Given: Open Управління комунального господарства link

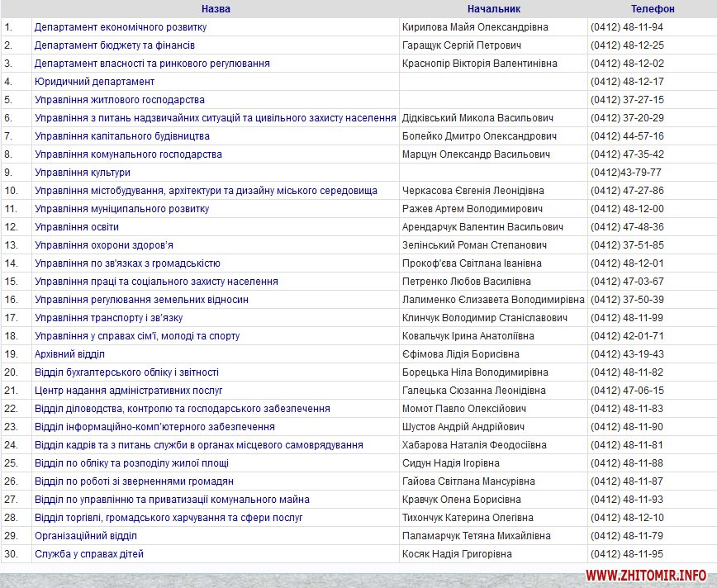Looking at the screenshot, I should [x=128, y=154].
